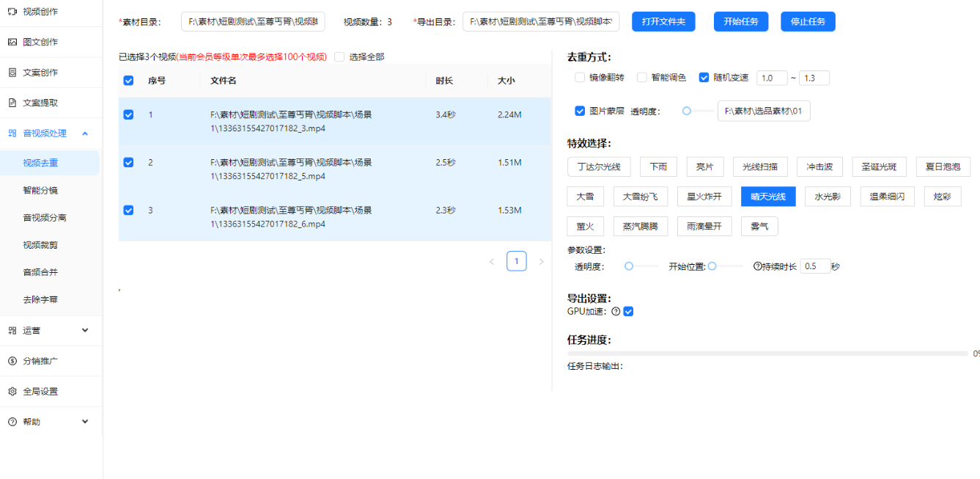Open the 智能分镜 submenu item

40,191
